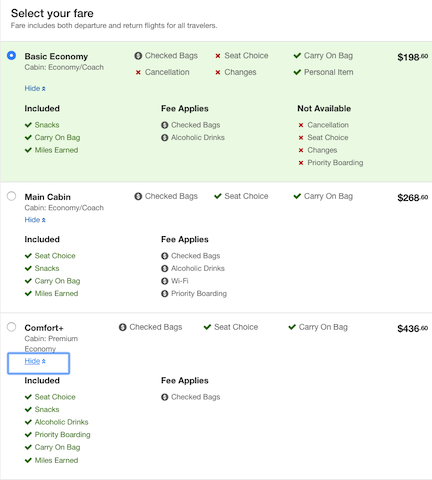
Task: Click red X icon beside Cancellation in Basic Economy header
Action: (x=138, y=72)
